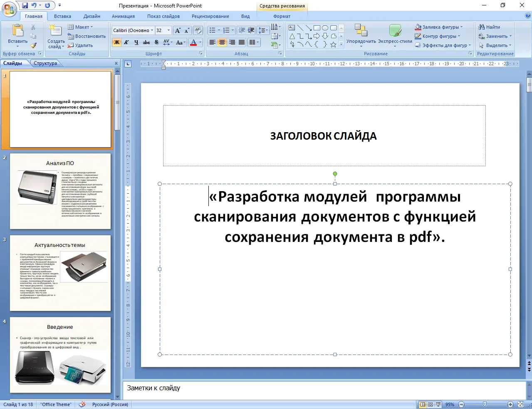Switch to Структура outline pane tab
This screenshot has width=532, height=409.
pos(45,63)
